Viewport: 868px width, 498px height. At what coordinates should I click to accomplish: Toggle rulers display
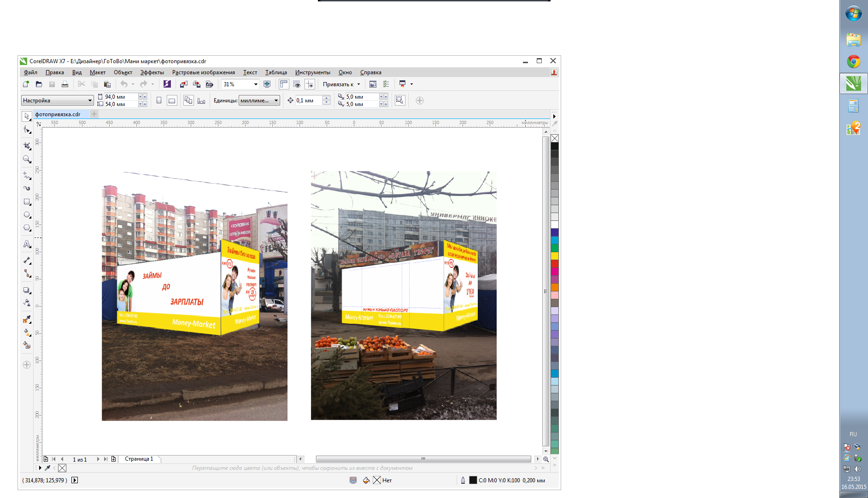click(x=284, y=84)
